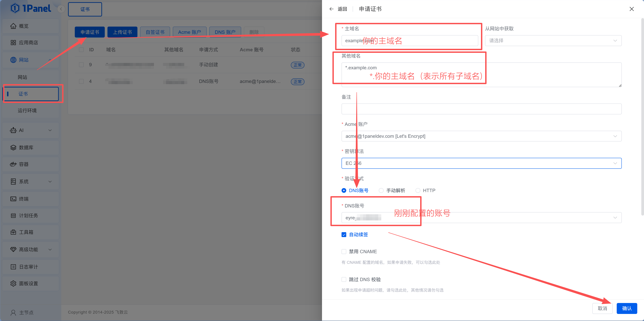This screenshot has height=321, width=644.
Task: Enable the 禁用 CNAME checkbox
Action: [x=344, y=252]
